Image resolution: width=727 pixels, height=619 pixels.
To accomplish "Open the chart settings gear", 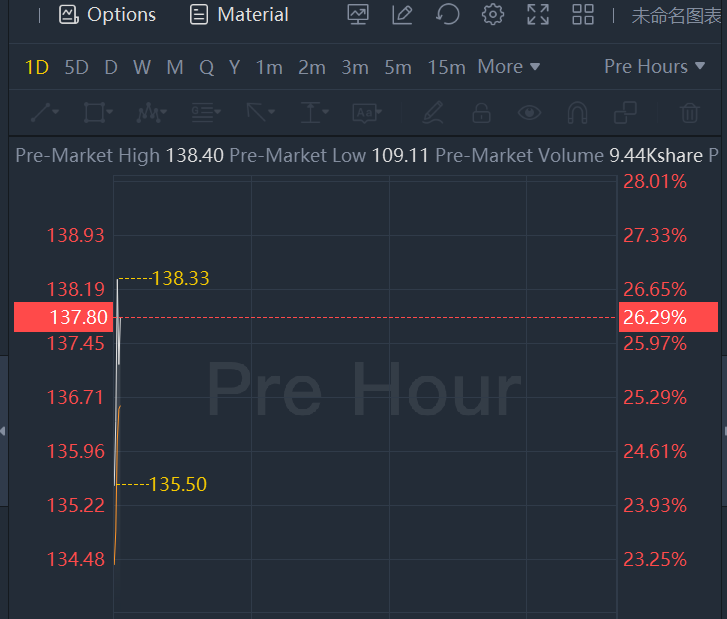I will [x=493, y=15].
